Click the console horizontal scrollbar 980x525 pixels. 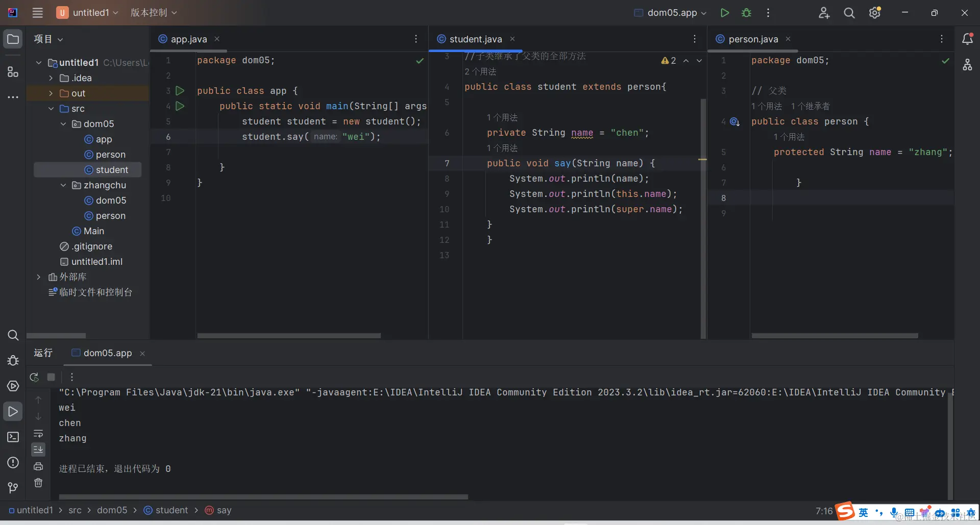click(263, 497)
